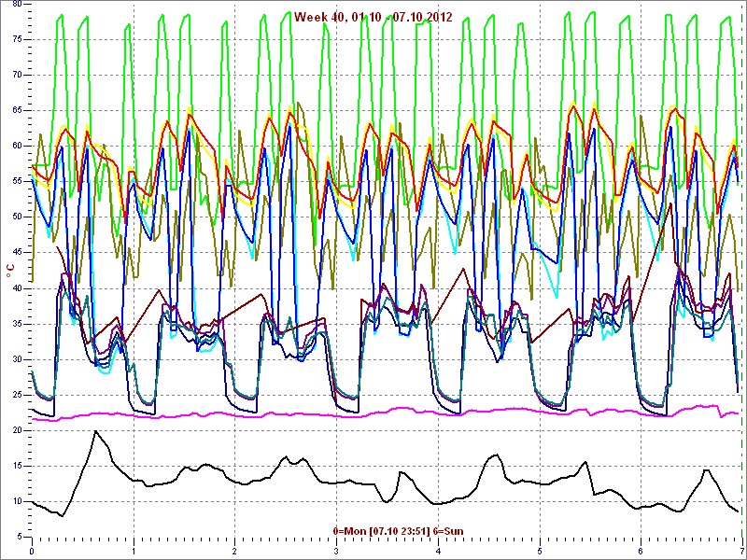747x560 pixels.
Task: Click the "°C" vertical axis unit label
Action: click(10, 271)
